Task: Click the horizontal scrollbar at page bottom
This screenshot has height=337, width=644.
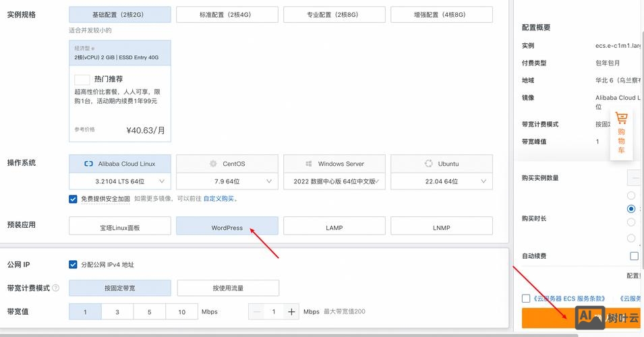Action: tap(289, 336)
